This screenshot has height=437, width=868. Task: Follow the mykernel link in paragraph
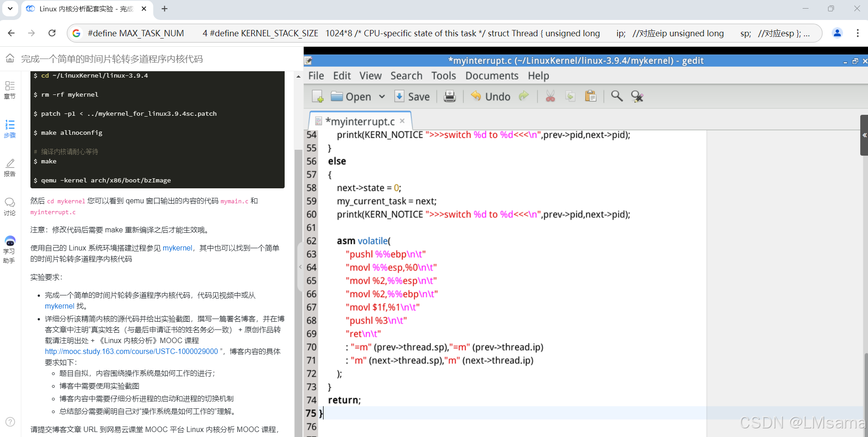[x=178, y=248]
